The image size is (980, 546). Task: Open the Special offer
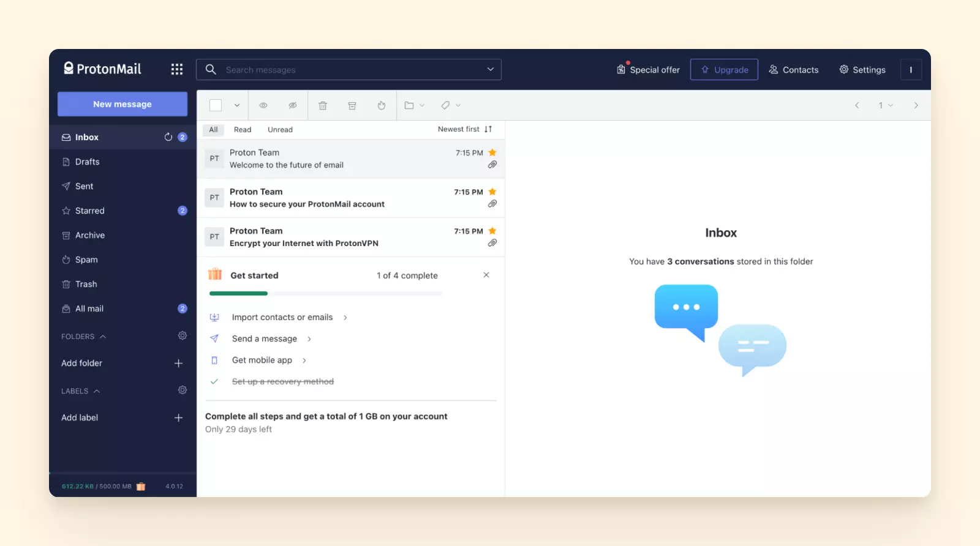click(x=648, y=70)
